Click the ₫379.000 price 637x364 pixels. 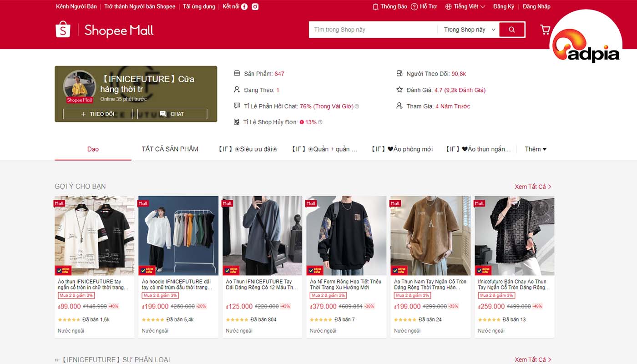click(x=324, y=307)
